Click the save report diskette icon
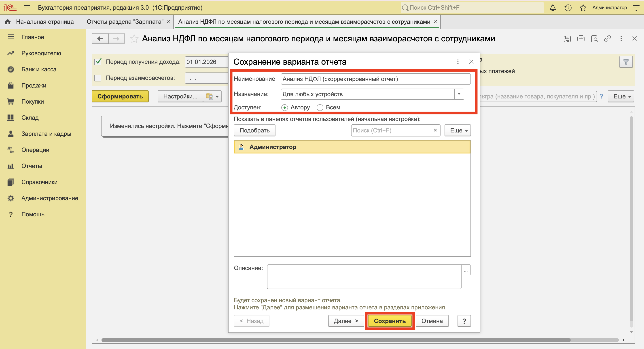This screenshot has height=349, width=644. [567, 39]
